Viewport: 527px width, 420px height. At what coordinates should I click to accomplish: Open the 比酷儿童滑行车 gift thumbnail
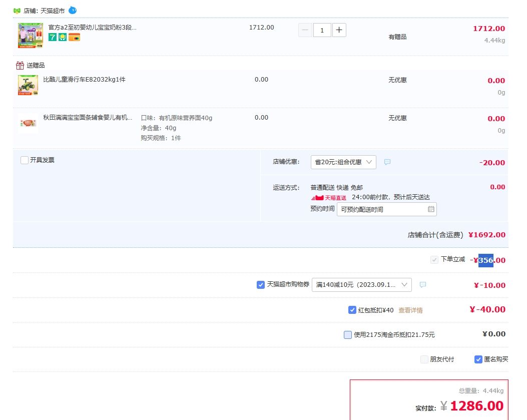[x=28, y=85]
